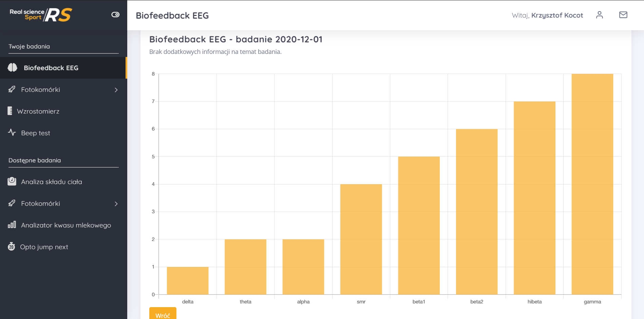Open Analiza składu ciała
Screen dimensions: 644x319
click(x=63, y=182)
